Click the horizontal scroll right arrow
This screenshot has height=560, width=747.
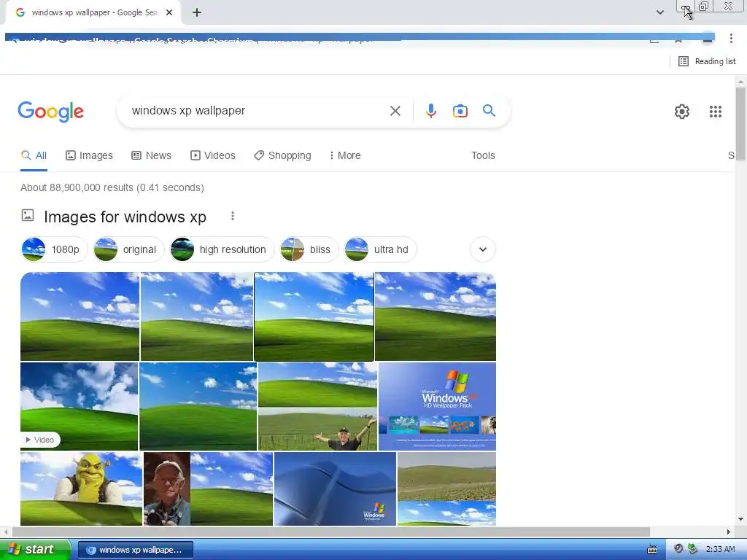[x=729, y=532]
